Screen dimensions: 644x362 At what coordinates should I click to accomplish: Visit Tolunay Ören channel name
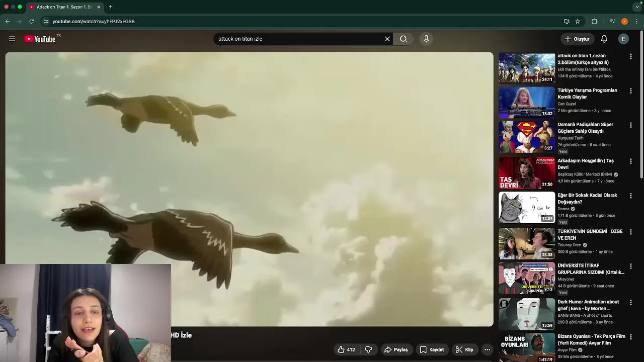[x=569, y=245]
